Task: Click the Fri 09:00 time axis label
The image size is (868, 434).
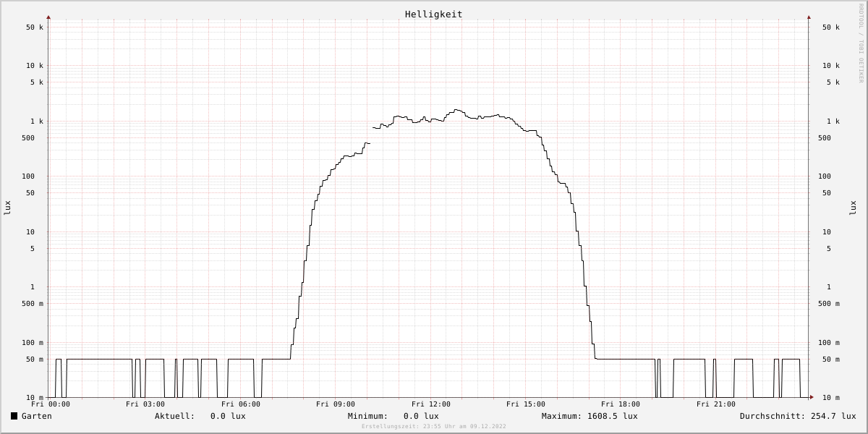Action: (x=336, y=404)
